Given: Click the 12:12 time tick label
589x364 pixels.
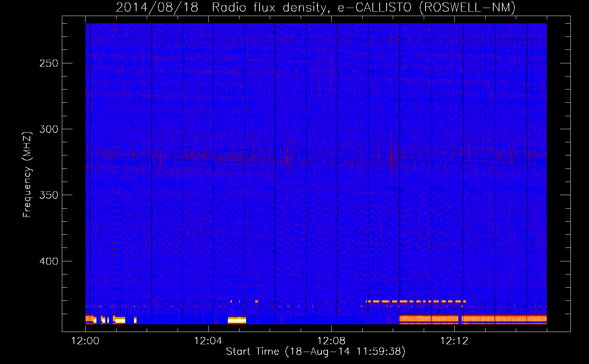Looking at the screenshot, I should [x=454, y=341].
